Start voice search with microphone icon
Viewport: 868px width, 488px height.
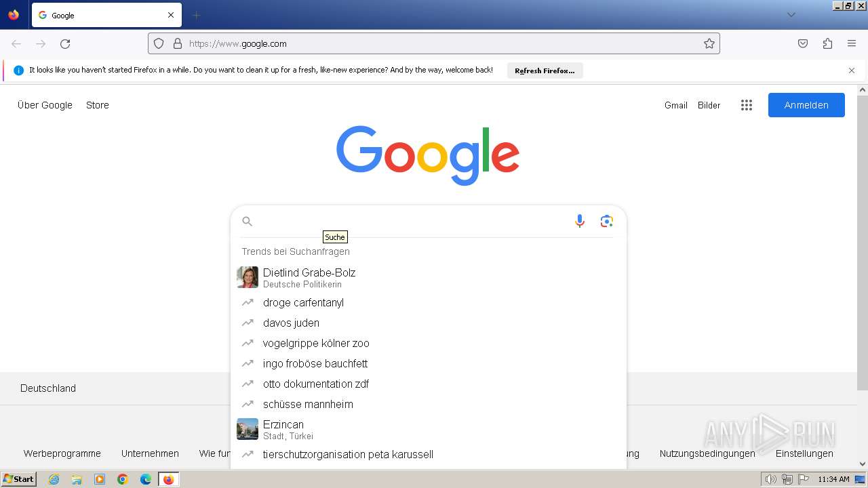(x=580, y=221)
